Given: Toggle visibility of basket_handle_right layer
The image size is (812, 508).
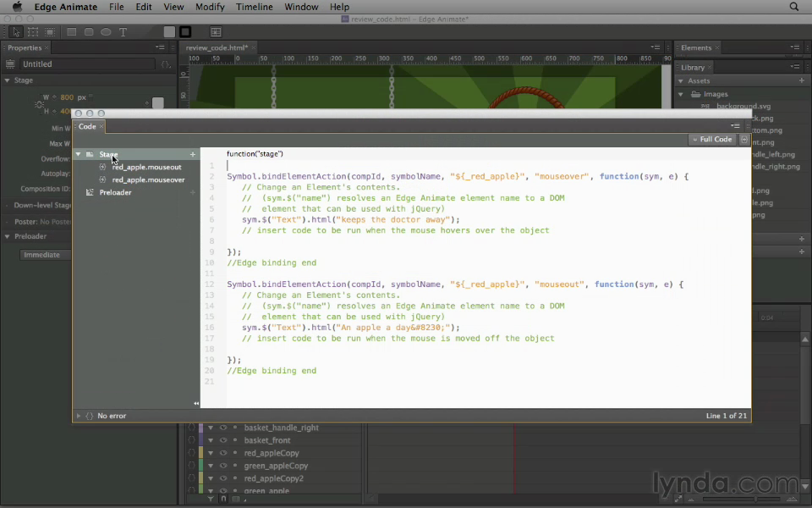Looking at the screenshot, I should pos(223,428).
